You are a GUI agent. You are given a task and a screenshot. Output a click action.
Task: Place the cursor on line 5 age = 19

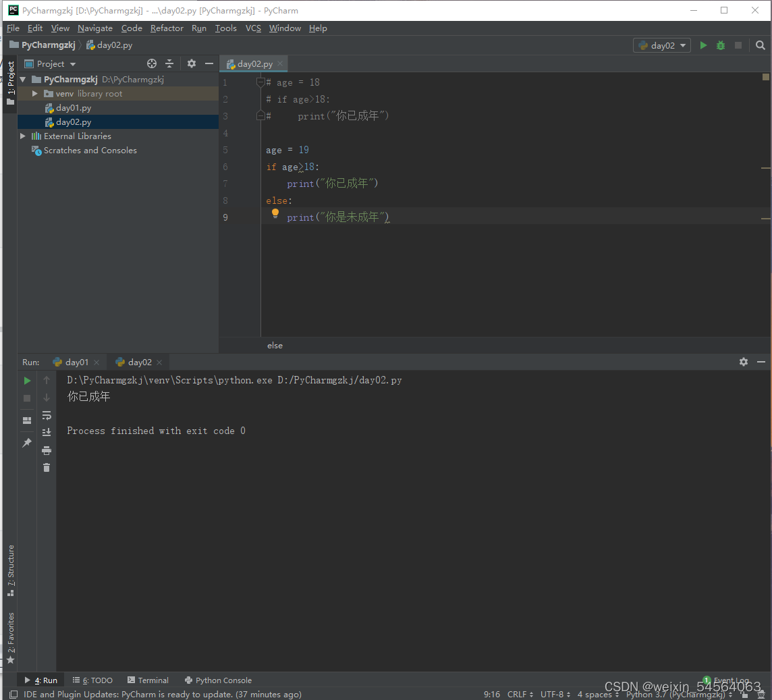(287, 150)
